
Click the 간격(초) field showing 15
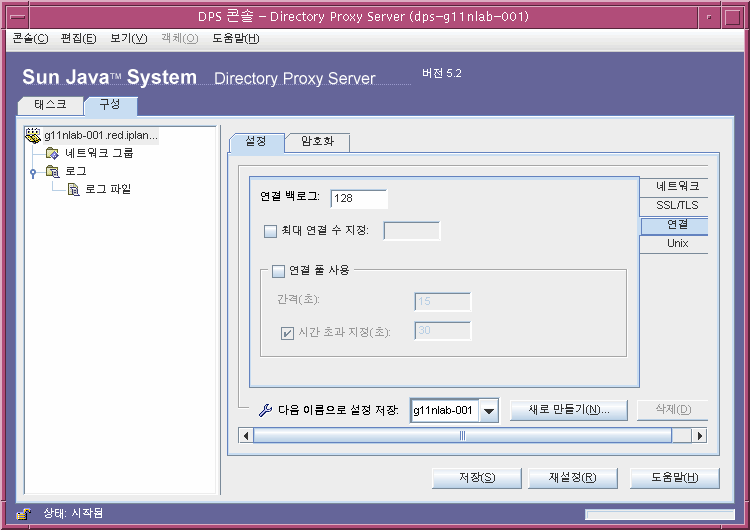pyautogui.click(x=443, y=302)
